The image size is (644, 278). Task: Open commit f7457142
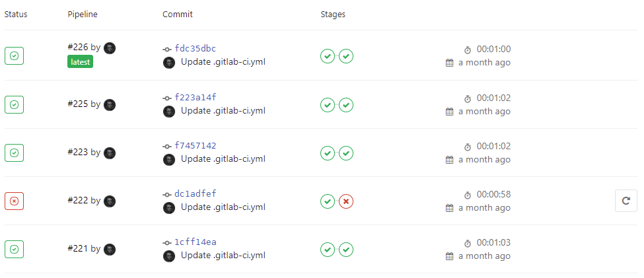tap(196, 146)
